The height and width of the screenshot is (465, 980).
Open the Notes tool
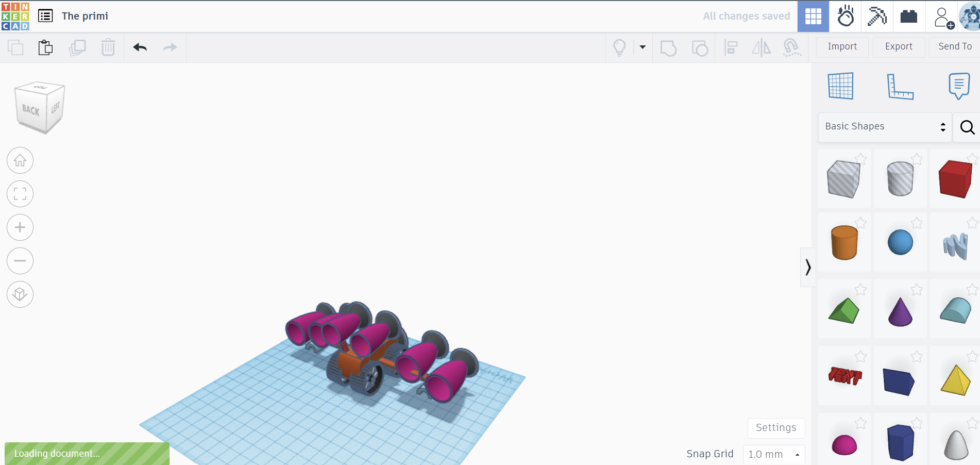click(x=958, y=86)
